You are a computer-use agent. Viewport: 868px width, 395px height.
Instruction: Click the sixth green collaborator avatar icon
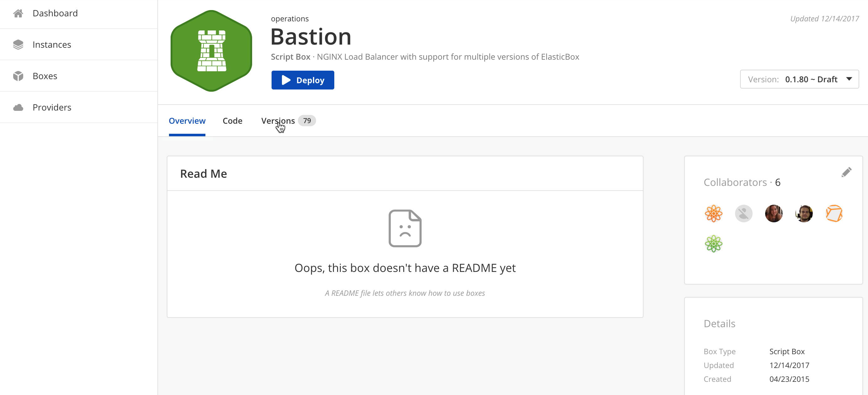click(x=713, y=244)
